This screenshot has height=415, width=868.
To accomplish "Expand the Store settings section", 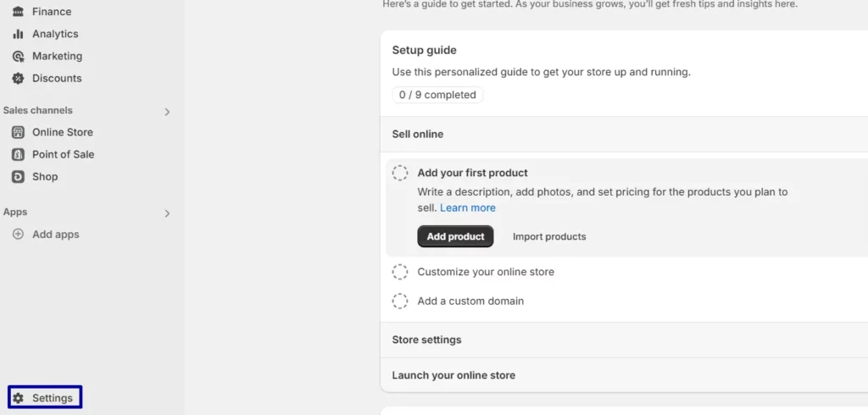I will pos(624,340).
